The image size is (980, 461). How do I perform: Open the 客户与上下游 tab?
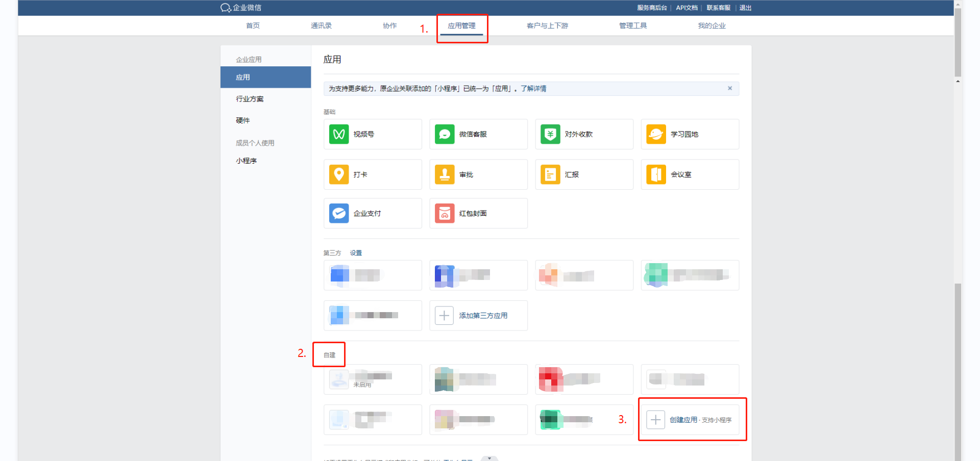click(x=547, y=25)
